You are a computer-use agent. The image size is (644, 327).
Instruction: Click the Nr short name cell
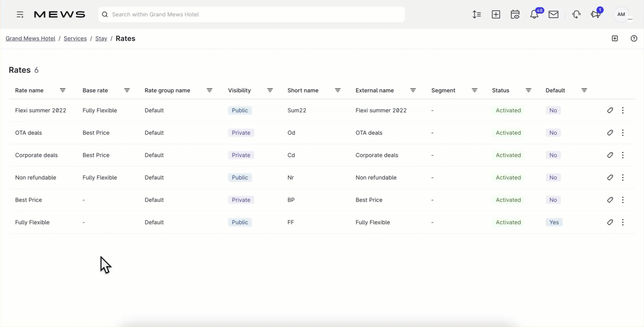click(290, 177)
